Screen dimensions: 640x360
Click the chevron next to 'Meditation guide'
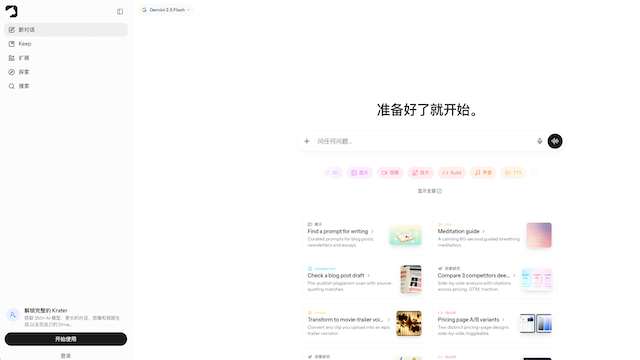tap(484, 231)
